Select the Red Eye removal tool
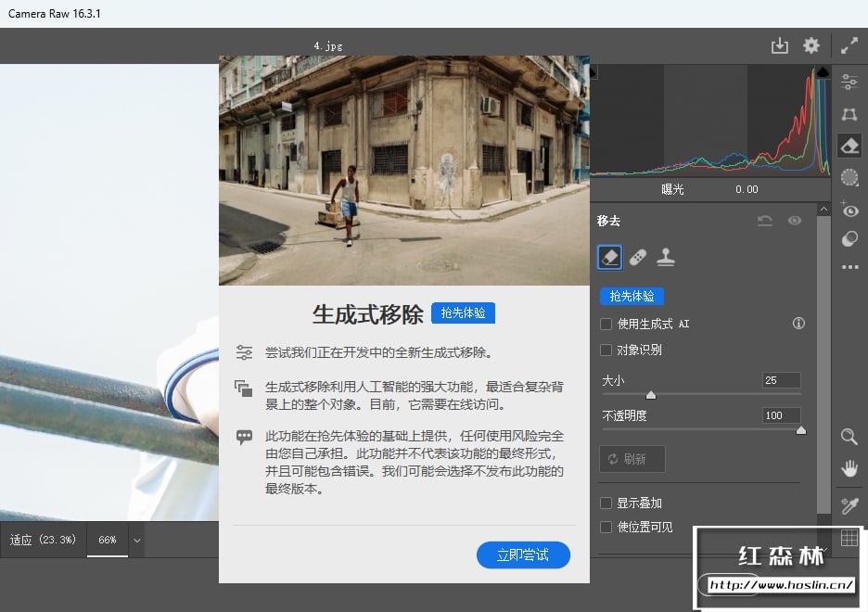The width and height of the screenshot is (868, 612). tap(849, 210)
